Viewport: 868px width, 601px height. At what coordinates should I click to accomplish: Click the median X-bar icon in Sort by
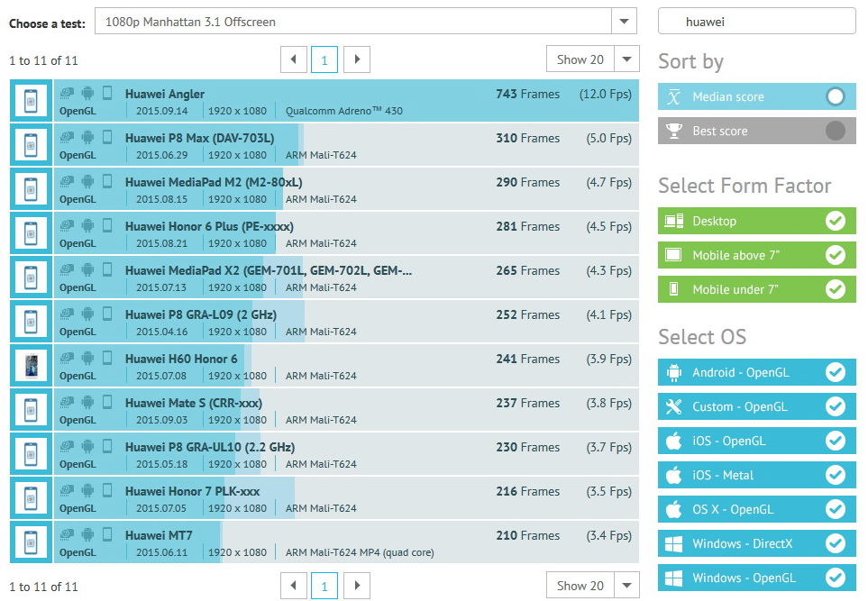point(673,96)
